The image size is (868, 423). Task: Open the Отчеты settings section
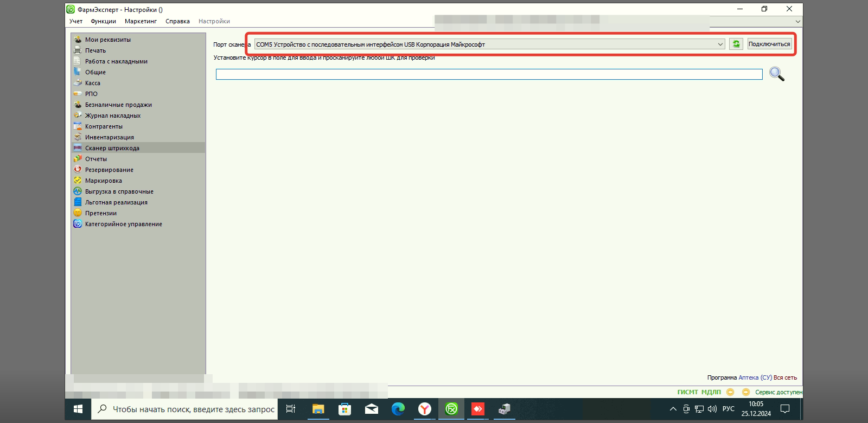coord(95,159)
